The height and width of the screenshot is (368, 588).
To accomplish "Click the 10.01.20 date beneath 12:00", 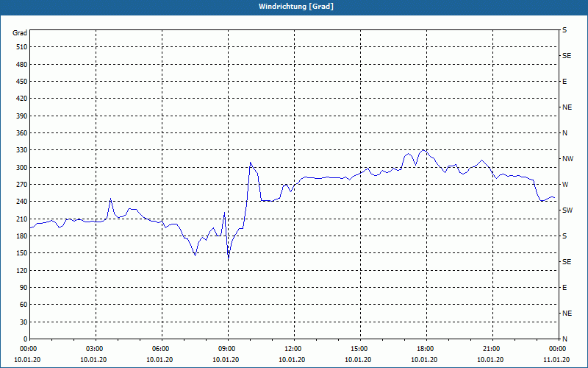I will click(292, 360).
